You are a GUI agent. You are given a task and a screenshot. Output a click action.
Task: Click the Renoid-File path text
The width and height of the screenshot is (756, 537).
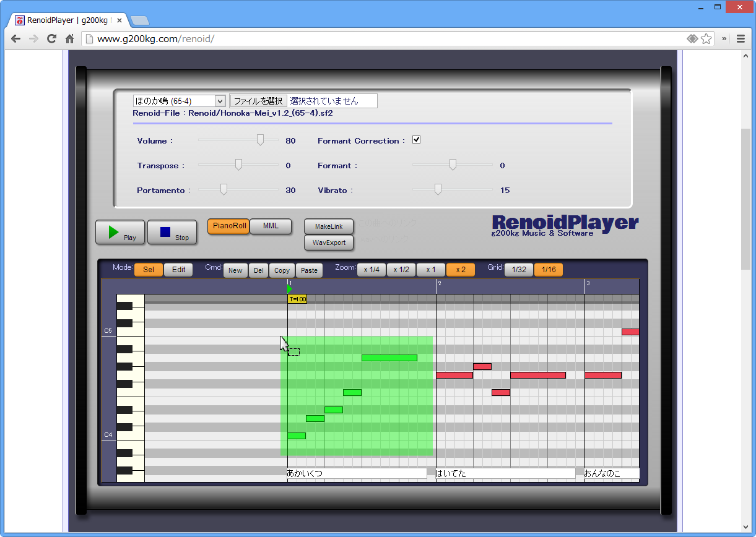[x=233, y=113]
